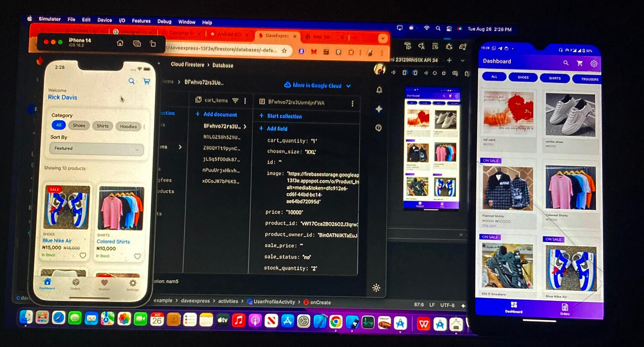Click Start collection button

point(281,116)
